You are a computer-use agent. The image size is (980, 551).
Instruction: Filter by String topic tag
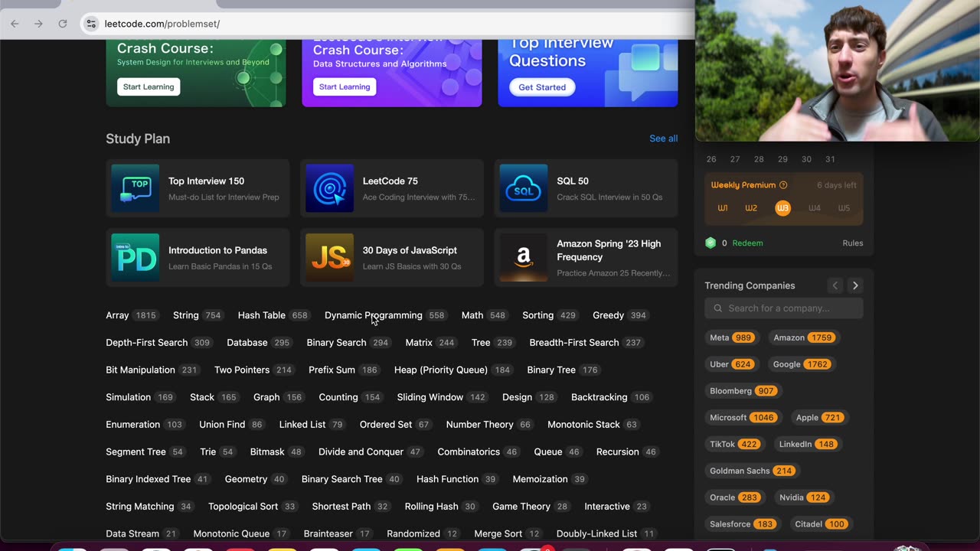198,315
